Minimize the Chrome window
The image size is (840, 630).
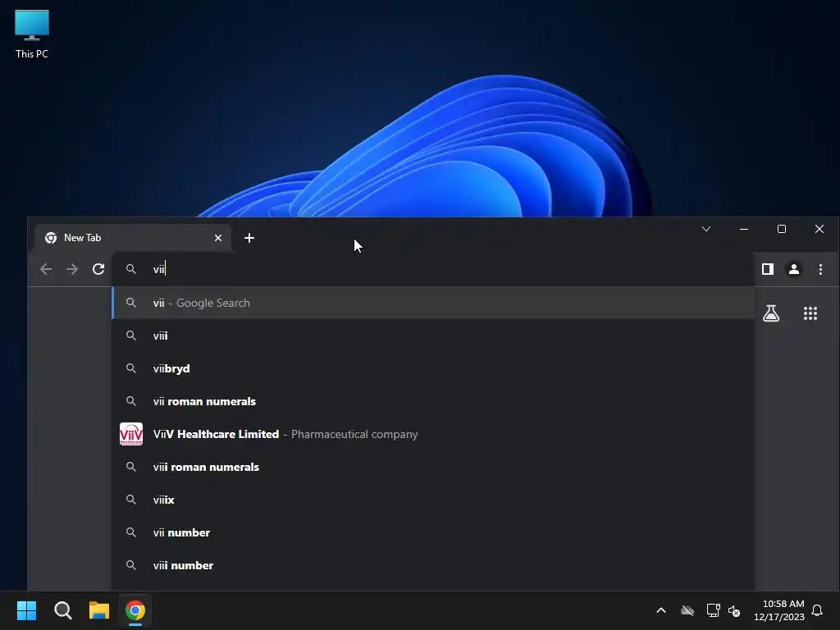click(743, 229)
